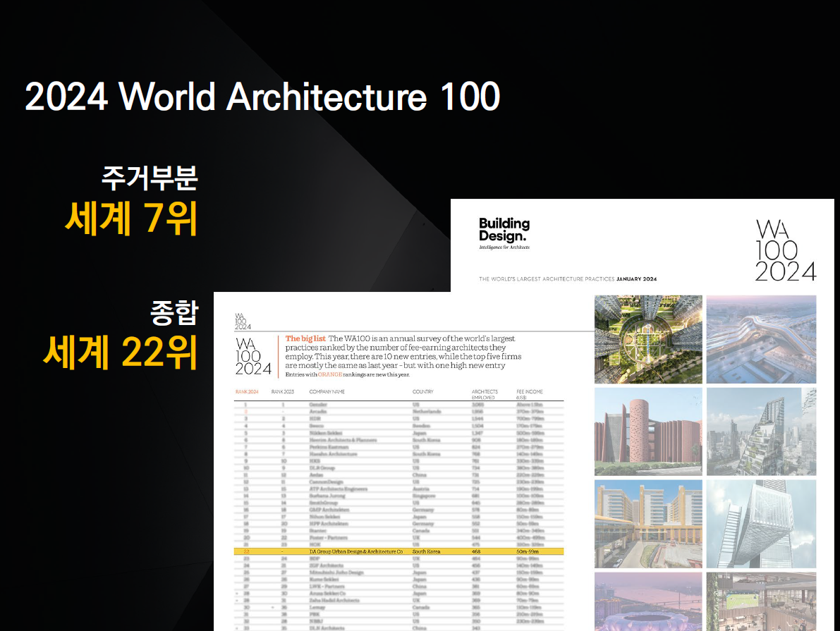The image size is (840, 631).
Task: Open the yellow-accented courtyard complex thumbnail
Action: (648, 524)
